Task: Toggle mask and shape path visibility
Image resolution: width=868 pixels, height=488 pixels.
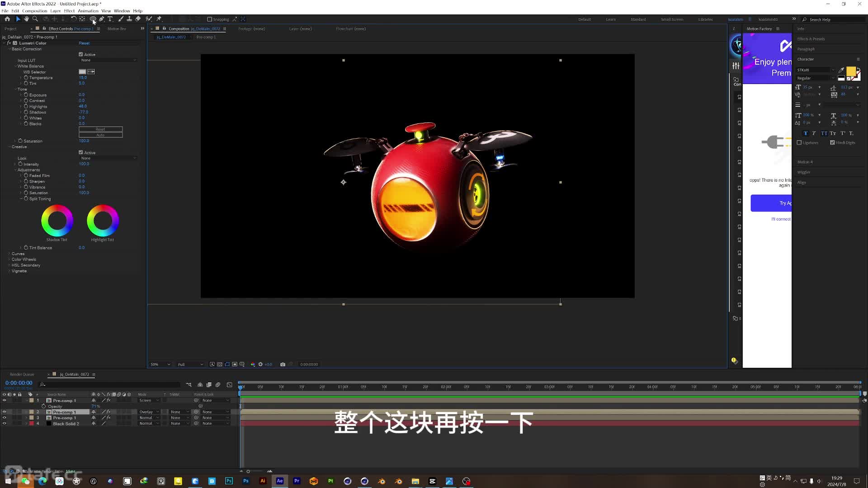Action: tap(227, 364)
